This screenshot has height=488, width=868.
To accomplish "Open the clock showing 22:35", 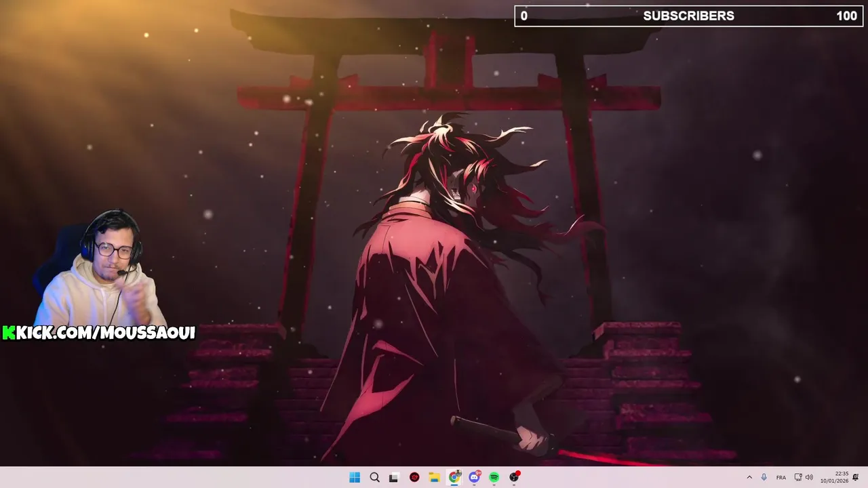I will coord(835,477).
